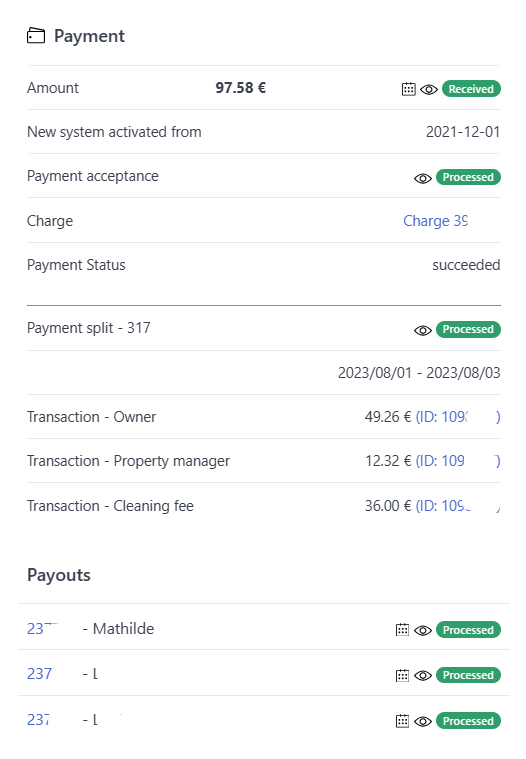Click the eye icon in Payment acceptance row
Image resolution: width=526 pixels, height=759 pixels.
pos(422,179)
